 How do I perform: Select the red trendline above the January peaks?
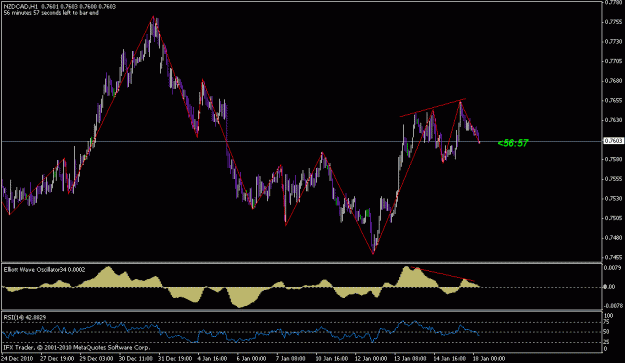pos(432,108)
